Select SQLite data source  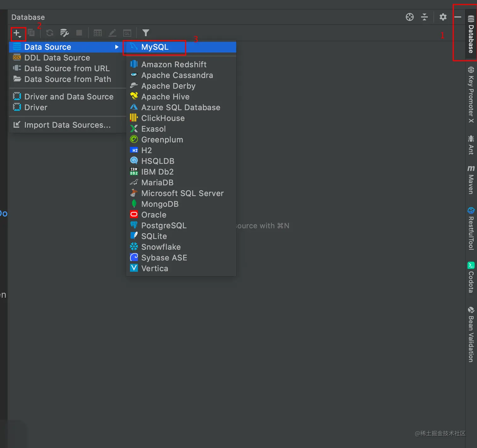[181, 236]
